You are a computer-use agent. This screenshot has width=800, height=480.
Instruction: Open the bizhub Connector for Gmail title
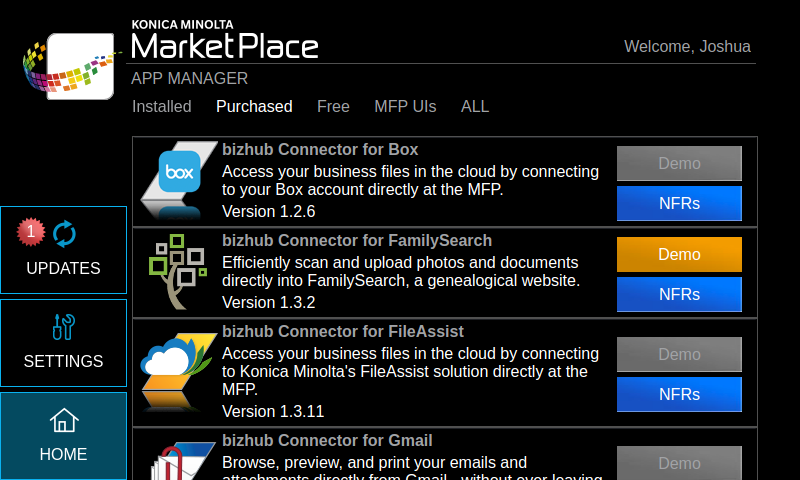pyautogui.click(x=327, y=441)
